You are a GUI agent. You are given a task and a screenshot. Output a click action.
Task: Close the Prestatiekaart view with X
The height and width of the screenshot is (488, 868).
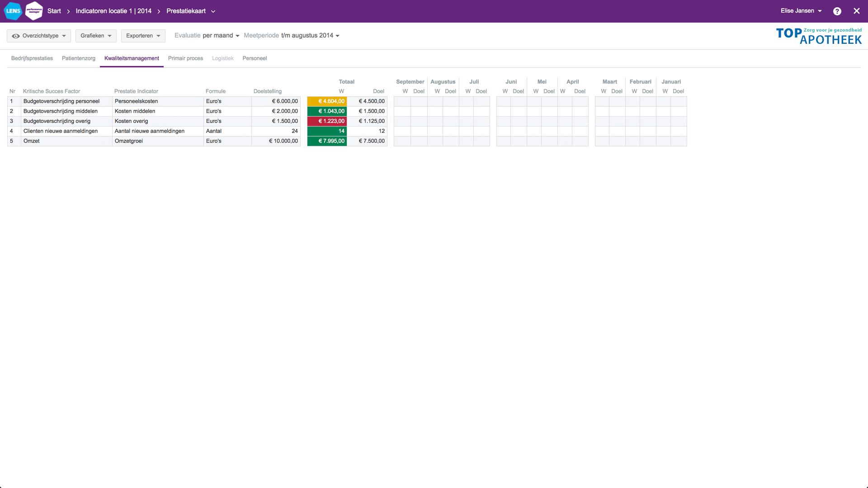coord(857,11)
